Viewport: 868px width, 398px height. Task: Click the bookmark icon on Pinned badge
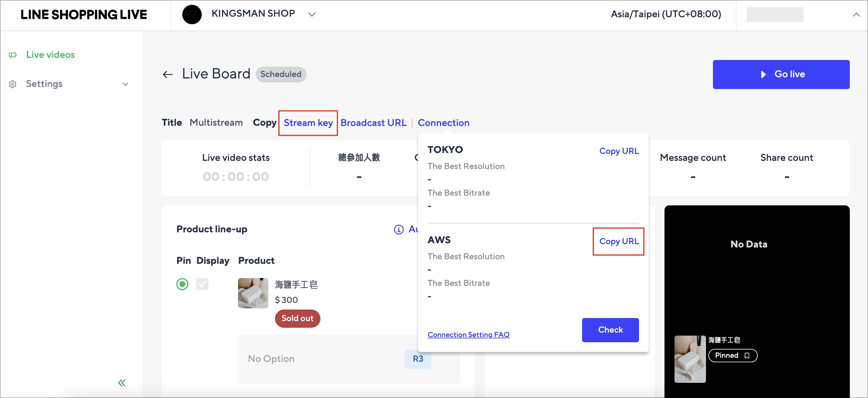coord(747,356)
